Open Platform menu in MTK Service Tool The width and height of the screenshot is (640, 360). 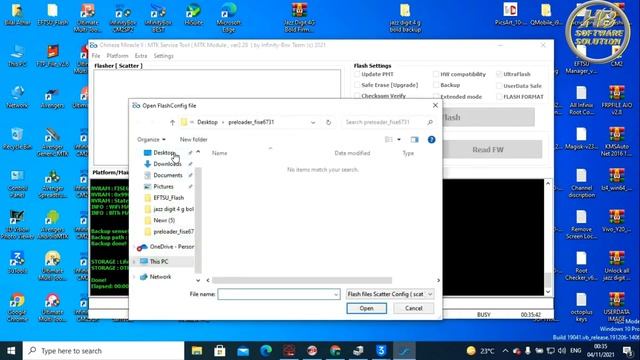117,56
